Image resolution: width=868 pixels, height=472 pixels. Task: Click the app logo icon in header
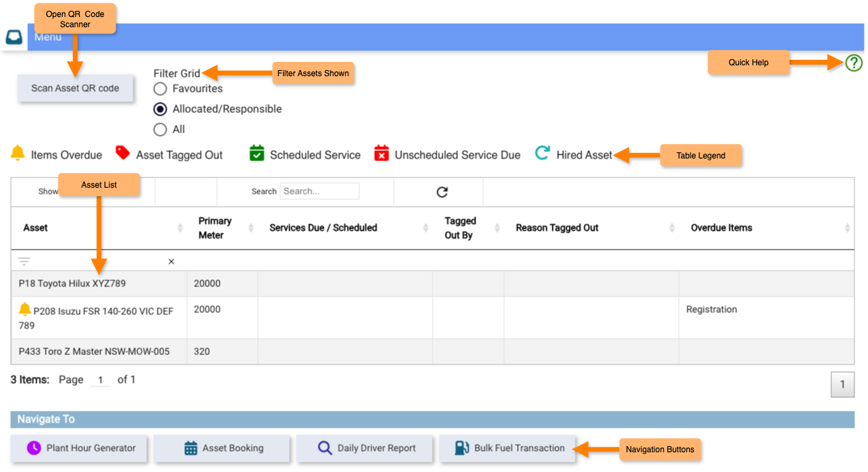(14, 37)
